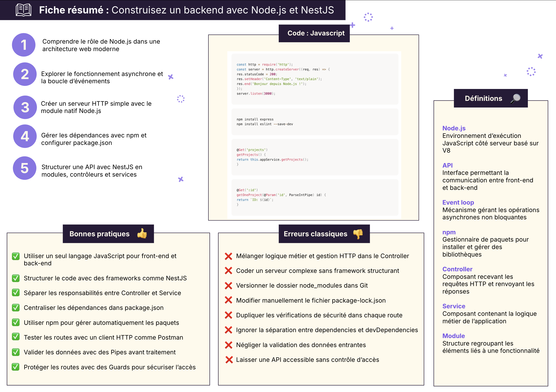This screenshot has height=392, width=556.
Task: Click the 'server.listen(3000);' code line
Action: click(x=256, y=94)
